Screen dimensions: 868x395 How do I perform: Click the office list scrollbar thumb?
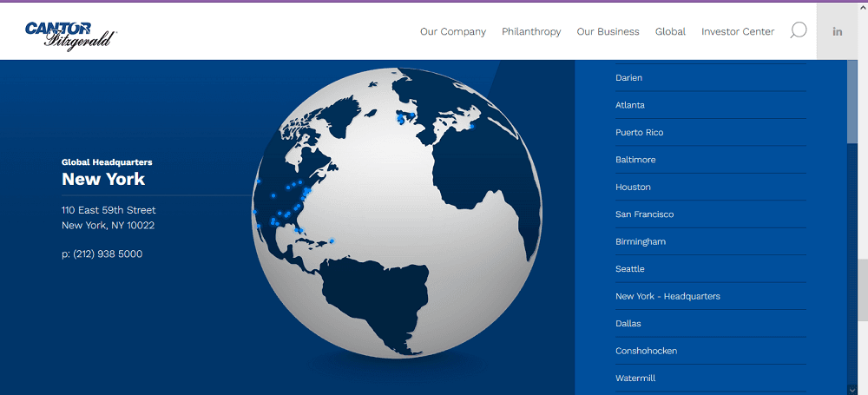point(852,102)
